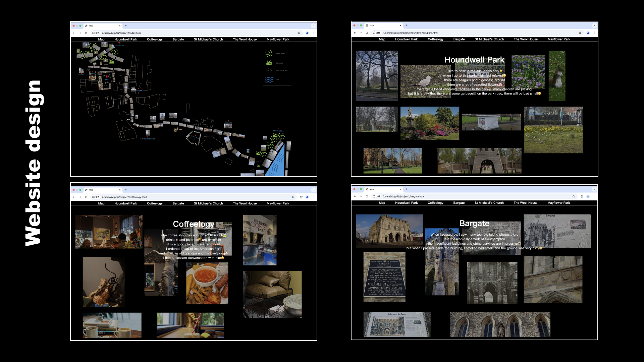Open The Wool House link in bargate.html nav

(x=526, y=203)
